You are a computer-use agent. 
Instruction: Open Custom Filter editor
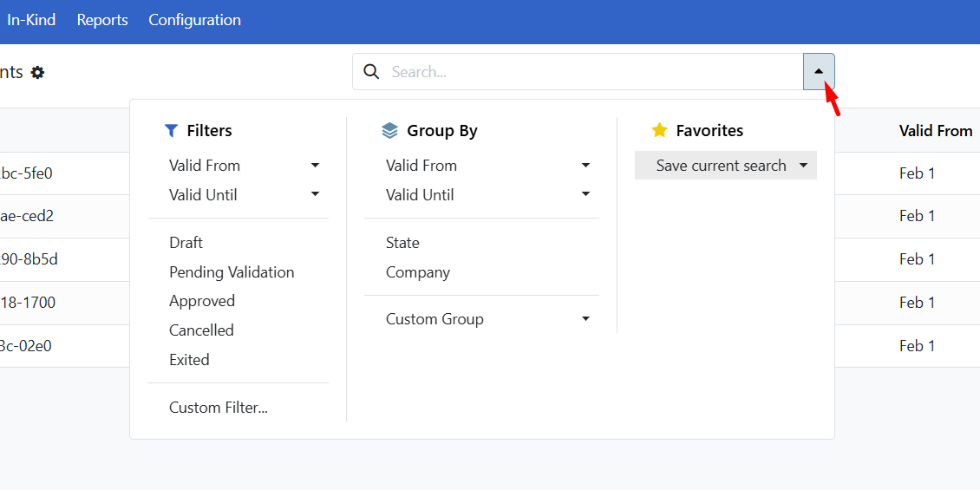(x=219, y=408)
